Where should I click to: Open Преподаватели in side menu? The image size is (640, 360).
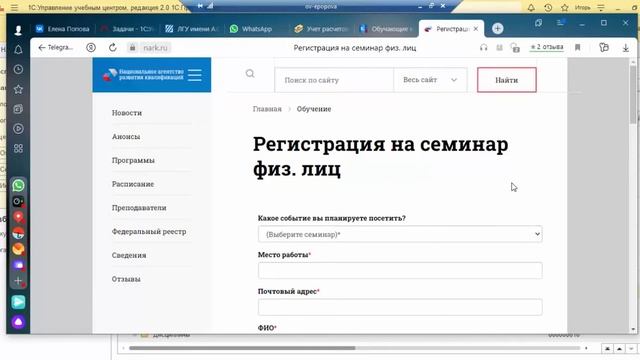139,208
